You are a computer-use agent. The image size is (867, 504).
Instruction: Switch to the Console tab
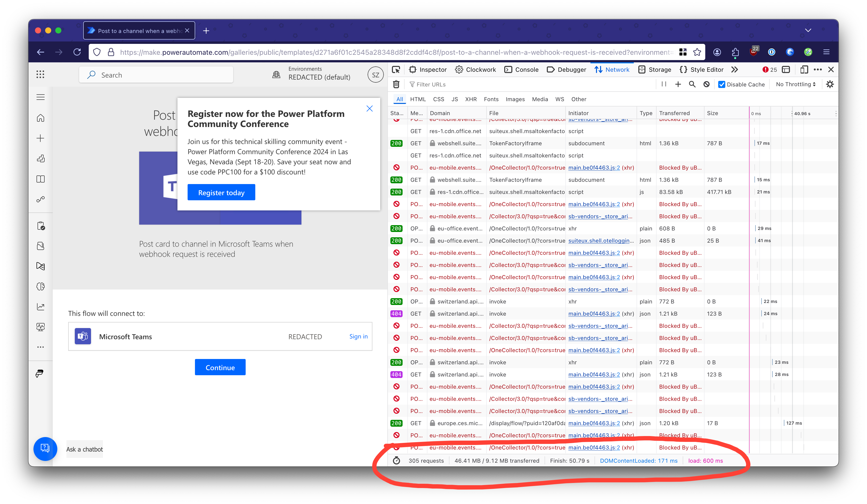click(x=521, y=69)
